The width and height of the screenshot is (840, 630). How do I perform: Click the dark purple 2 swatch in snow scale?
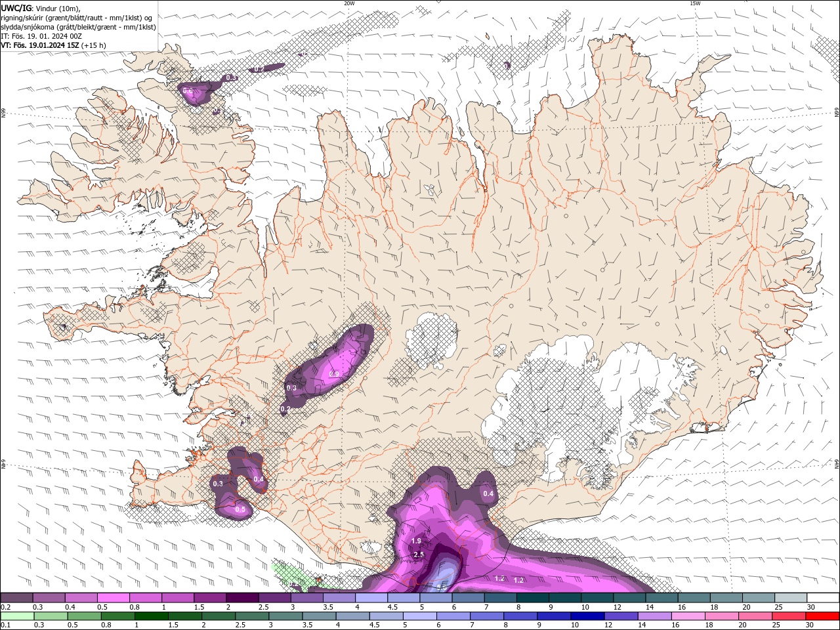click(x=242, y=598)
